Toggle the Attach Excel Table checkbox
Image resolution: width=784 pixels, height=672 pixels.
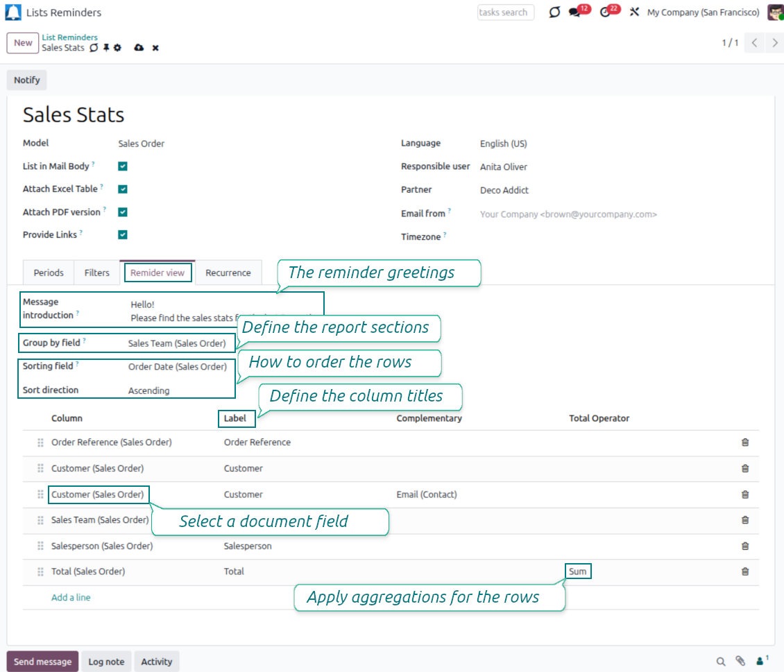[x=123, y=189]
